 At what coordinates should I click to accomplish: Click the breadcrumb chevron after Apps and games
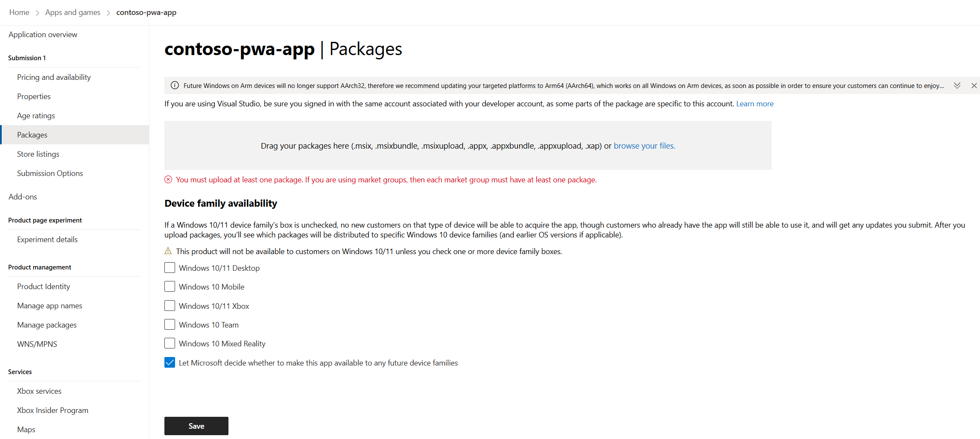tap(108, 13)
